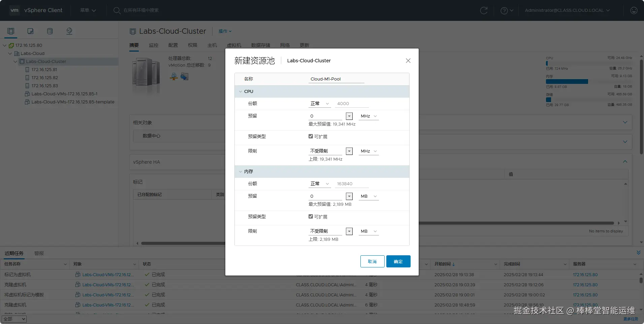The width and height of the screenshot is (644, 324).
Task: Open the CPU limit value dropdown arrow
Action: (x=349, y=151)
